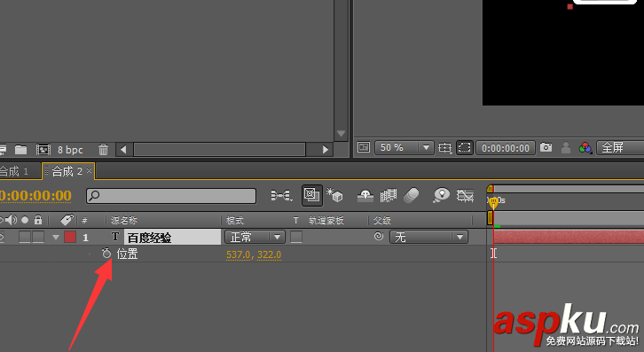Click the timeline current time display

35,196
